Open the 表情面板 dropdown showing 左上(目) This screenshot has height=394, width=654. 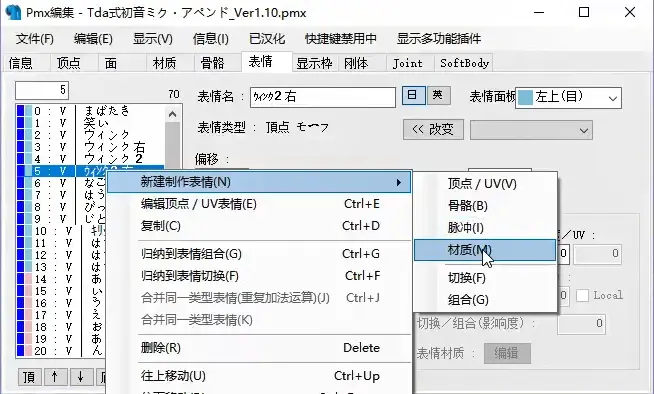[x=568, y=98]
